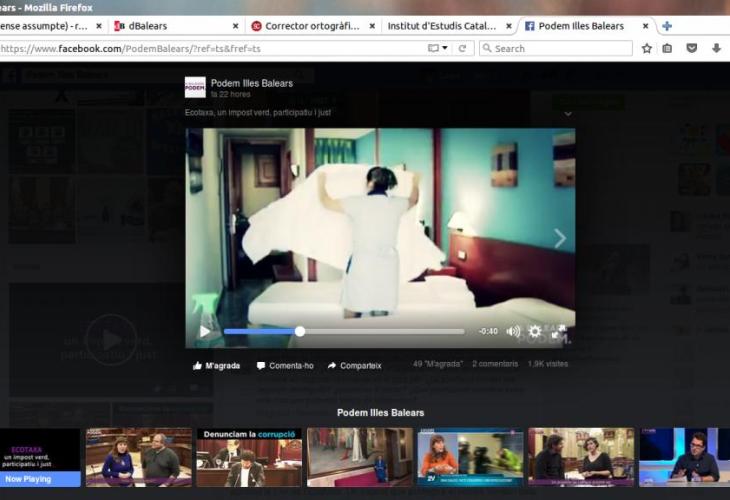Open the Downloads panel
Screen dimensions: 730x500
pyautogui.click(x=716, y=48)
